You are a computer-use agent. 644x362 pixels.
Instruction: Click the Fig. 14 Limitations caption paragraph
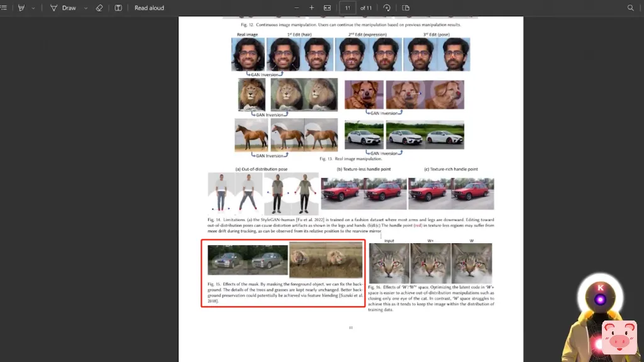click(351, 226)
